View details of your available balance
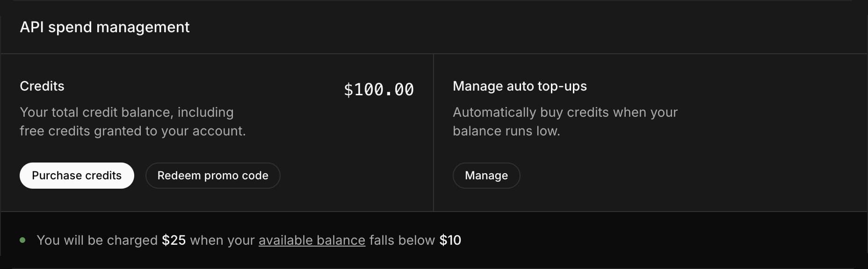868x269 pixels. click(x=311, y=240)
